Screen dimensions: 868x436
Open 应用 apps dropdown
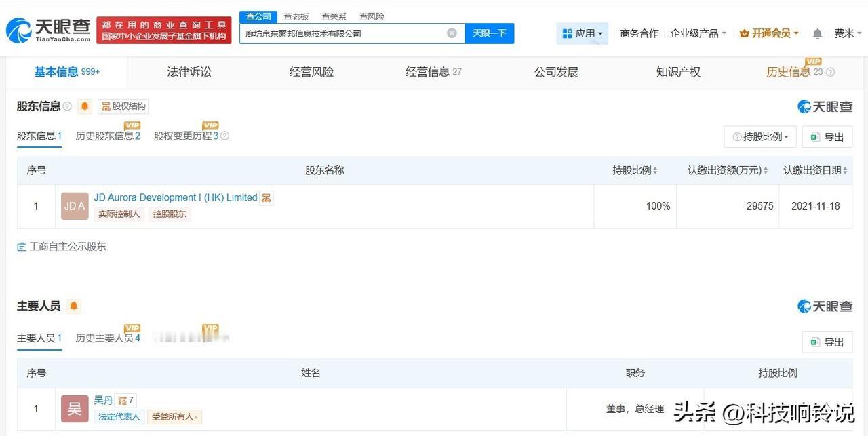tap(583, 33)
